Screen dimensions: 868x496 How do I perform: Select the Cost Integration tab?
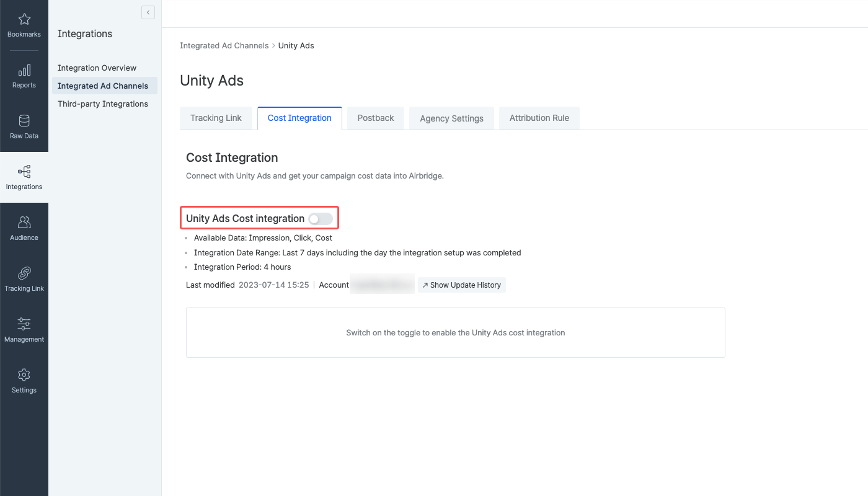(299, 118)
